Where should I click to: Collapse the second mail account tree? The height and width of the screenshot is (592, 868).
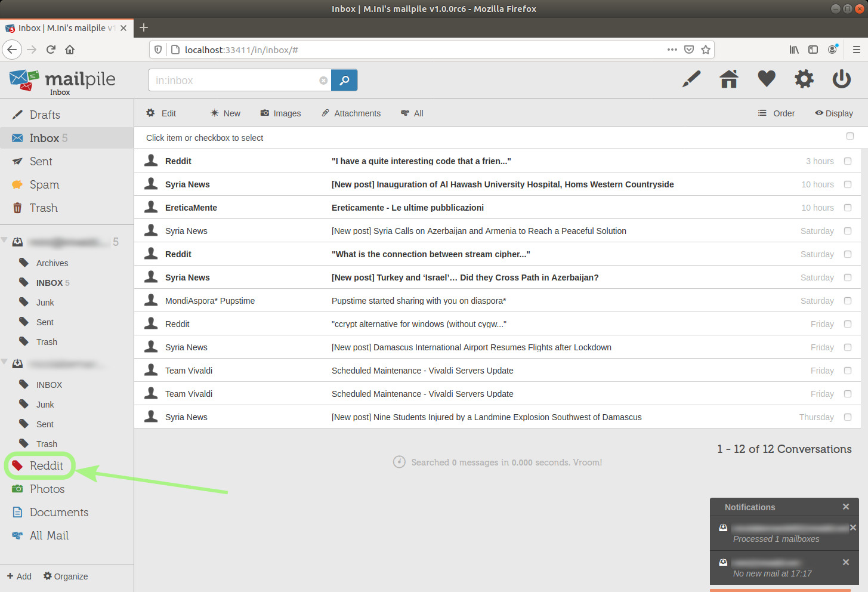[x=4, y=362]
